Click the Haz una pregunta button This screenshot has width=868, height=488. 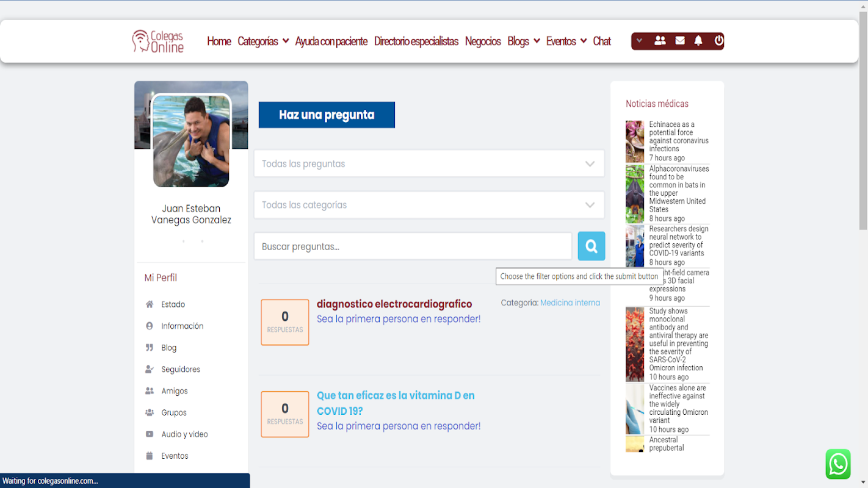pos(327,115)
